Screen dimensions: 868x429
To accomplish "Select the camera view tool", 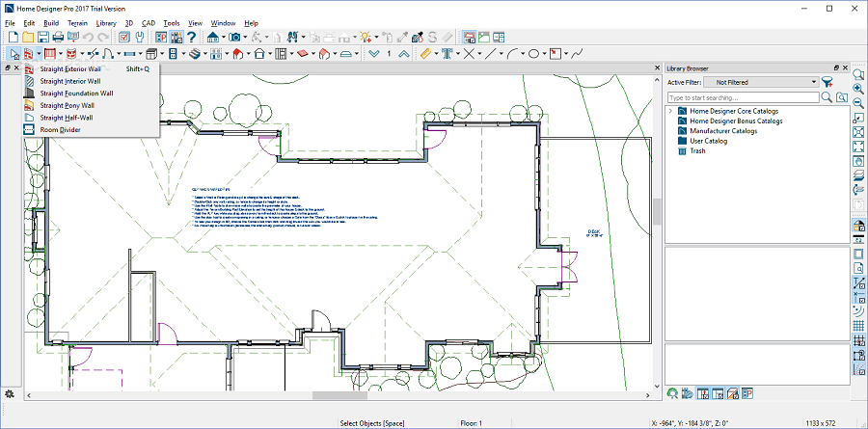I will coord(234,37).
